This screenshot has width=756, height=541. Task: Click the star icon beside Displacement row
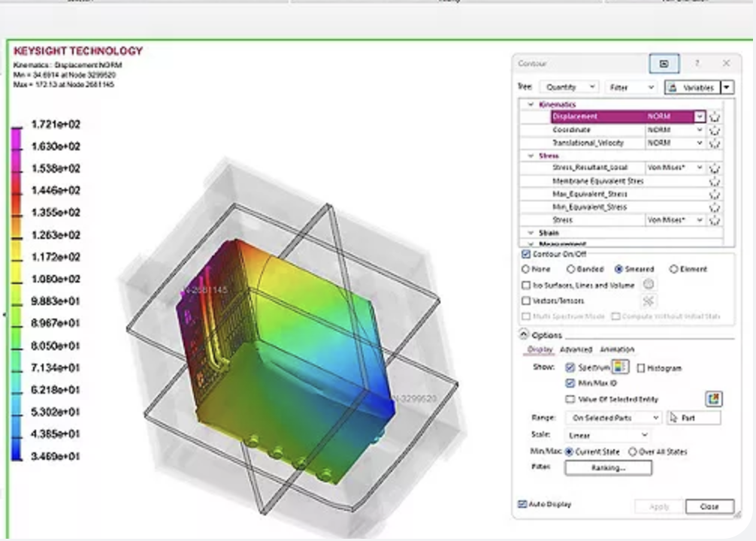715,116
